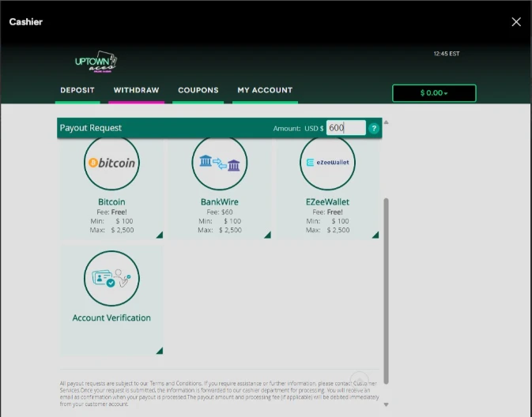Click the Bitcoin payout icon
532x417 pixels.
[111, 163]
